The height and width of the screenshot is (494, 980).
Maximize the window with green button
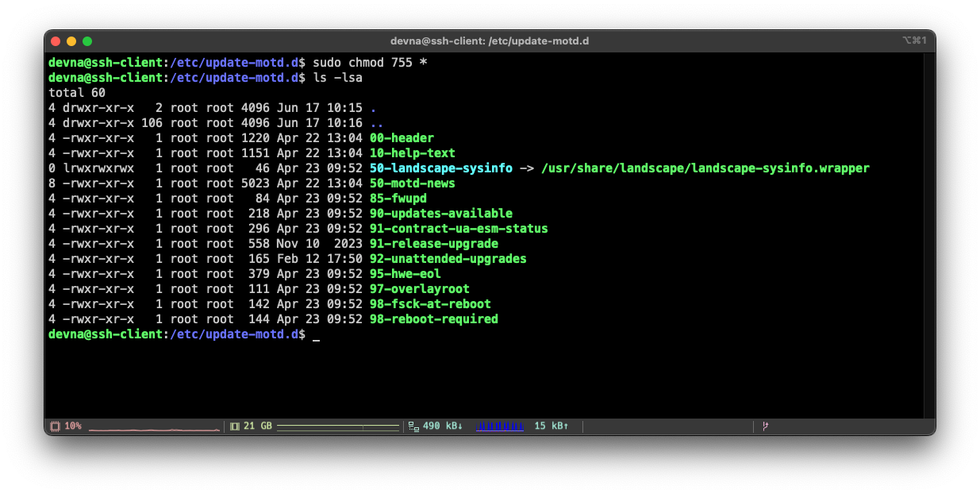coord(87,41)
